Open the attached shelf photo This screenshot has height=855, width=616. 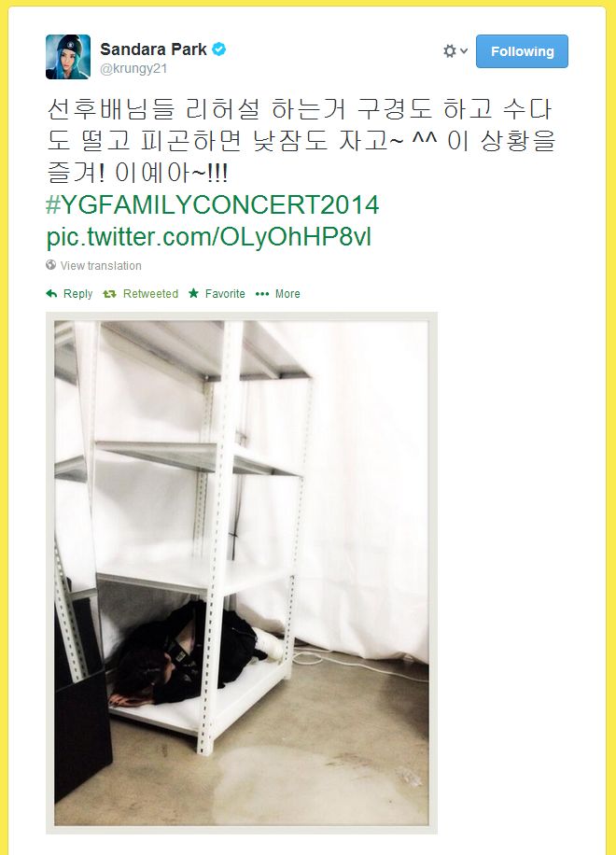(242, 572)
